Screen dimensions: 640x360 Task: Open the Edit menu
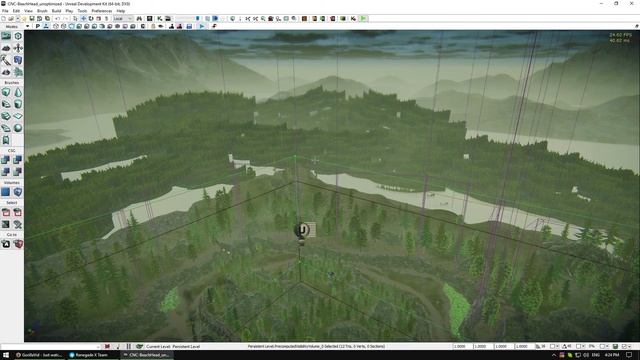16,11
